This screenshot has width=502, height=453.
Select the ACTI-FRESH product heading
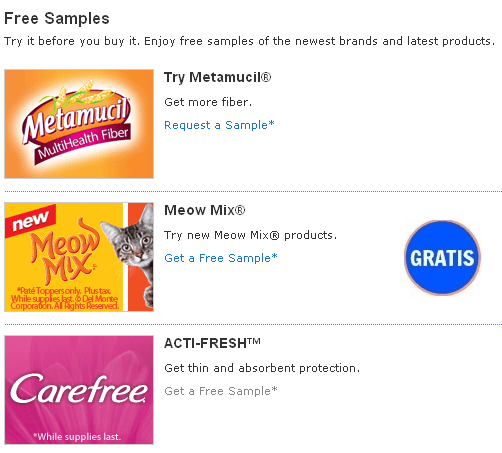click(x=212, y=343)
